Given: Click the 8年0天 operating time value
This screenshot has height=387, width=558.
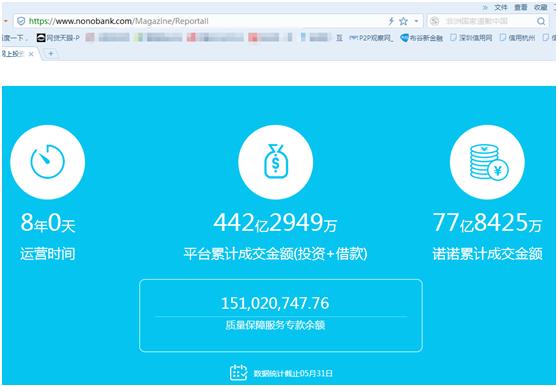Looking at the screenshot, I should coord(48,223).
